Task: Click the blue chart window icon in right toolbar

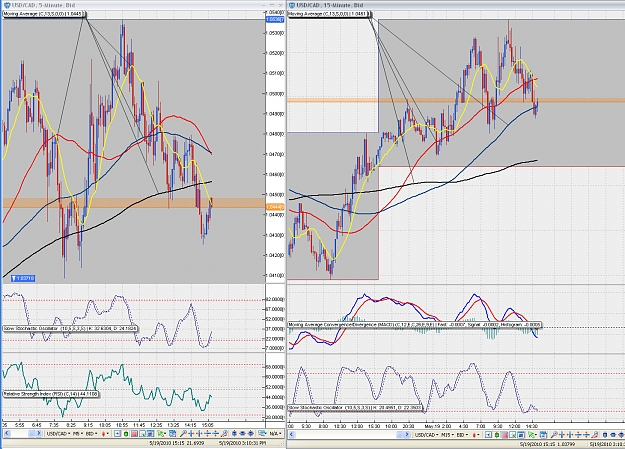Action: pos(521,435)
